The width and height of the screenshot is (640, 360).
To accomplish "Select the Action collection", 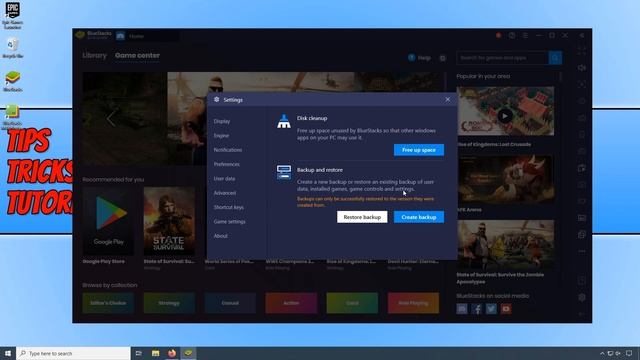I will tap(291, 303).
